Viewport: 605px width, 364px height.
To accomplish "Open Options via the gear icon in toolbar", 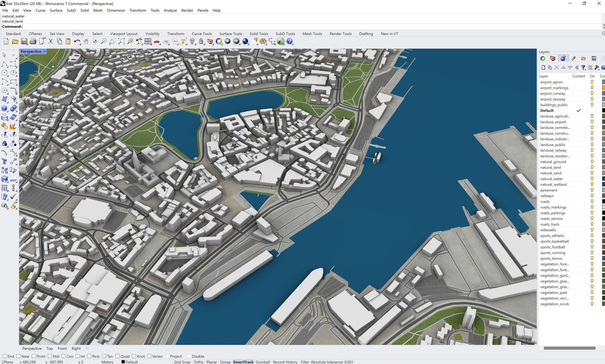I will [263, 41].
